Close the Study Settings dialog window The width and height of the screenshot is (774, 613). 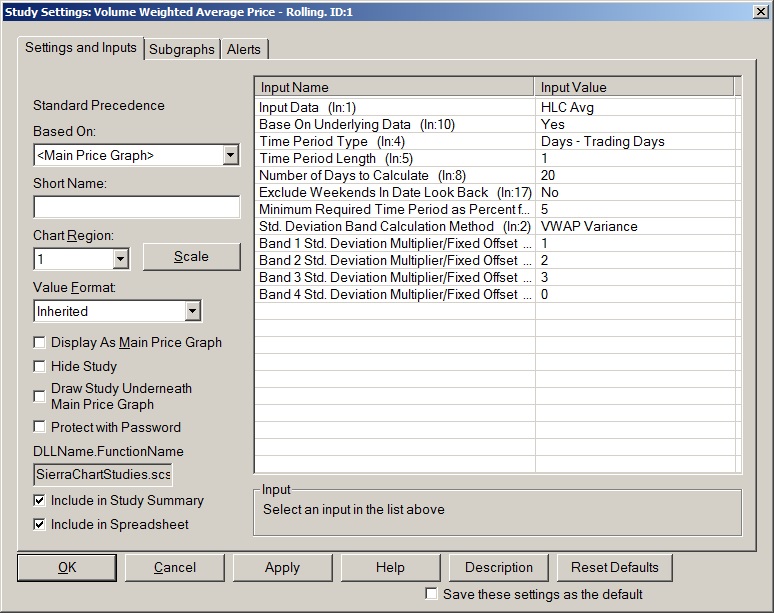tap(759, 11)
